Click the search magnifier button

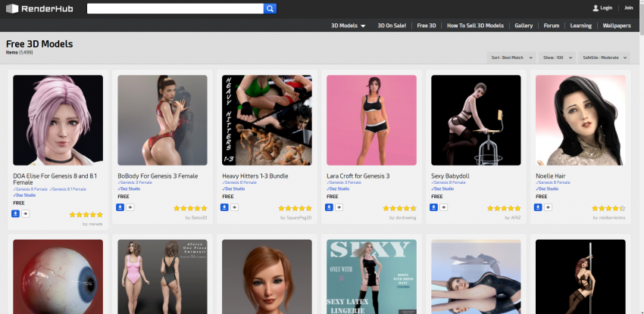pyautogui.click(x=270, y=8)
